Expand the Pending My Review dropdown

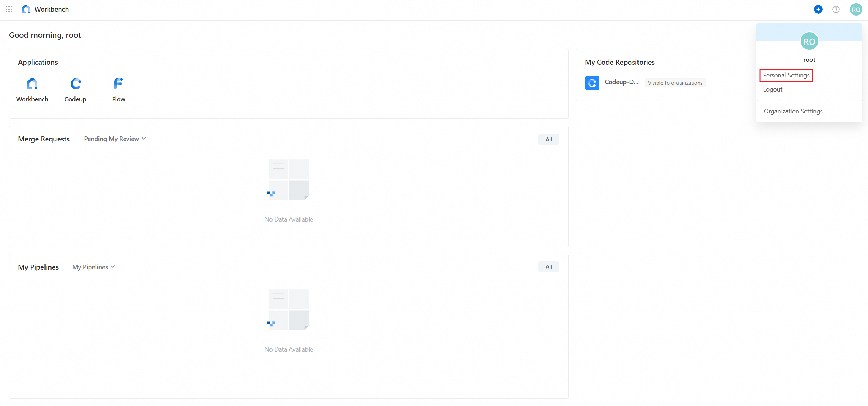[x=115, y=139]
